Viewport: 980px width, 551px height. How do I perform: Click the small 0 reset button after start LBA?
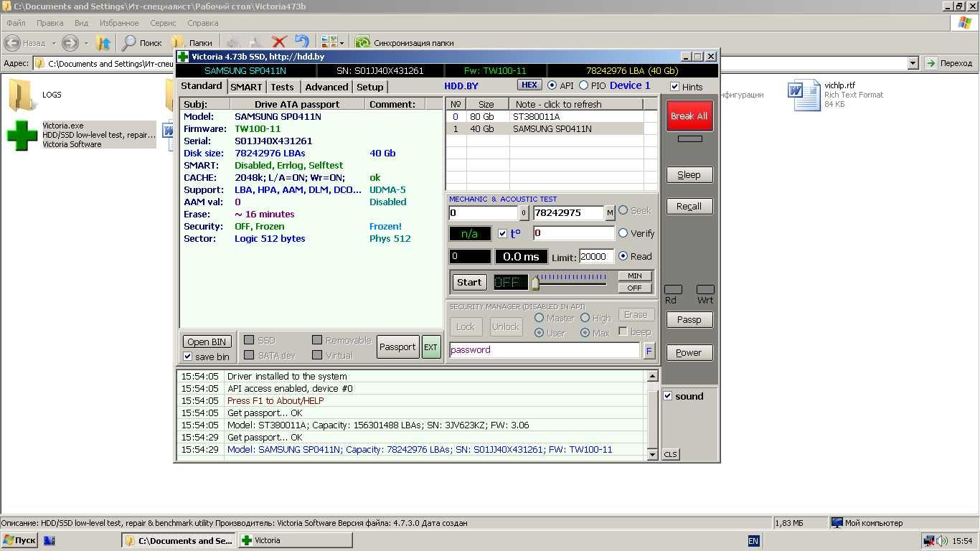pos(524,213)
